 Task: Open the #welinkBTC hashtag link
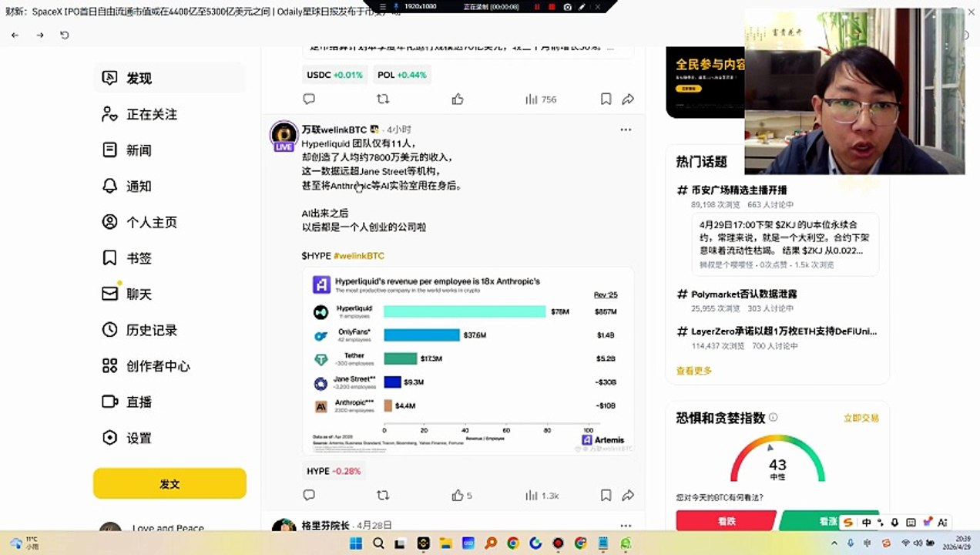(x=359, y=255)
